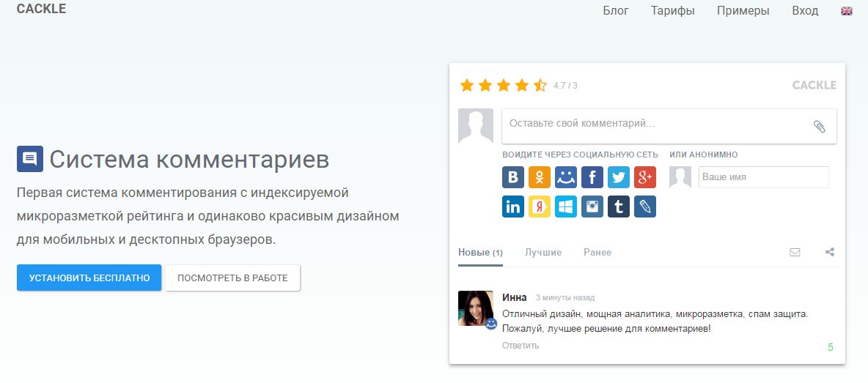The height and width of the screenshot is (383, 868).
Task: Click the first rating star
Action: tap(467, 85)
